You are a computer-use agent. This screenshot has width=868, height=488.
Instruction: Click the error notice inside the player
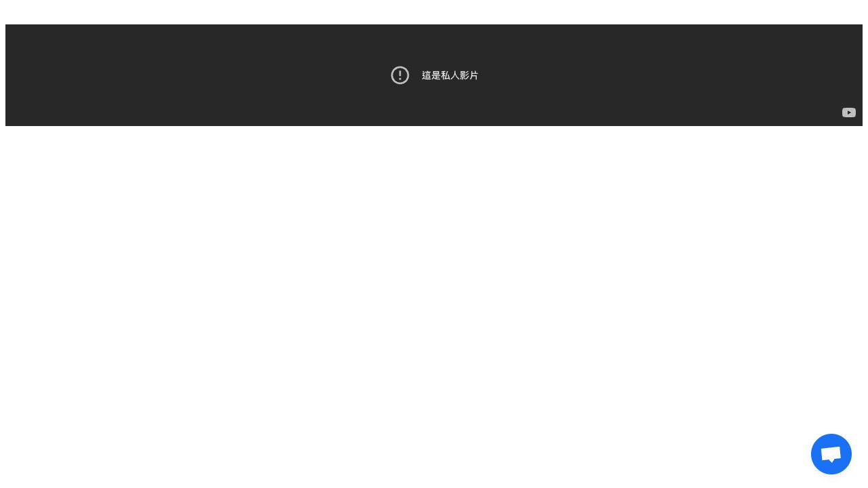435,75
